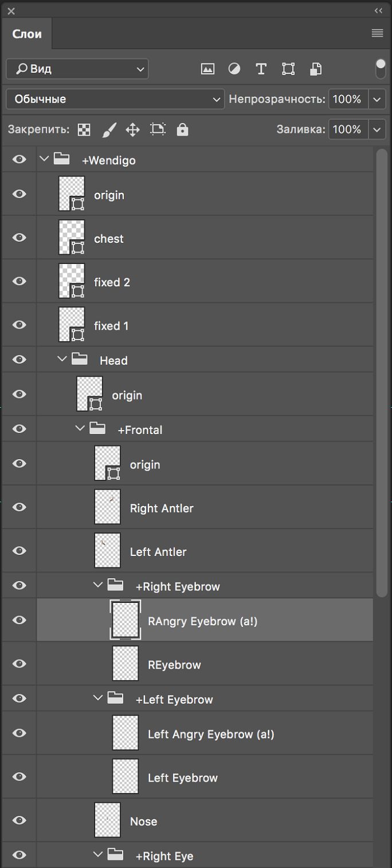The image size is (392, 868).
Task: Click the adjustment layer filter icon
Action: [234, 68]
